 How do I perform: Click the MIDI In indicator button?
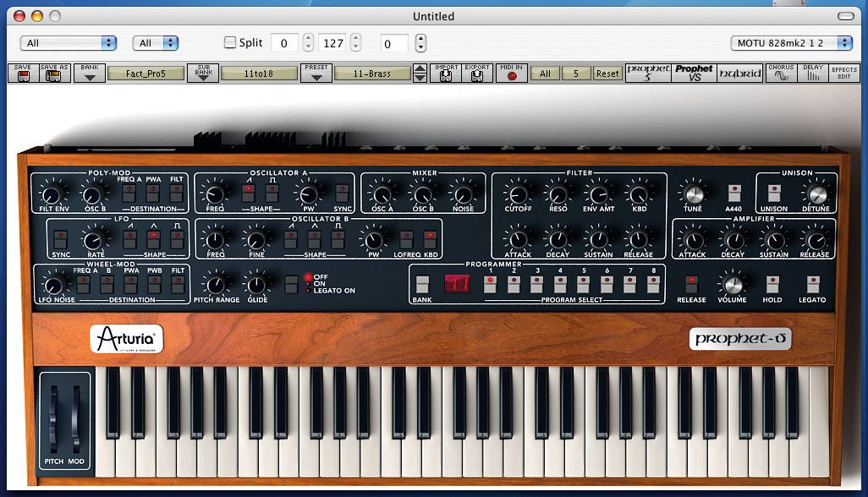512,73
